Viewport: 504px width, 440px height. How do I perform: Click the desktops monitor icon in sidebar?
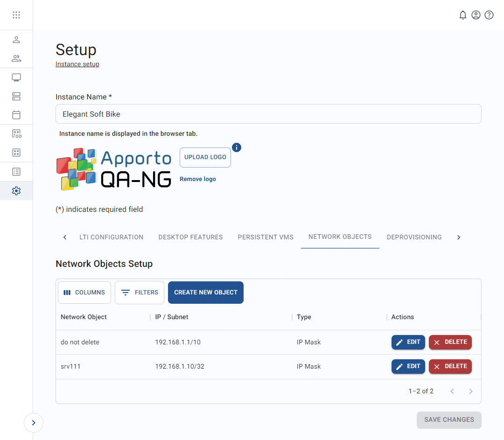pyautogui.click(x=16, y=77)
